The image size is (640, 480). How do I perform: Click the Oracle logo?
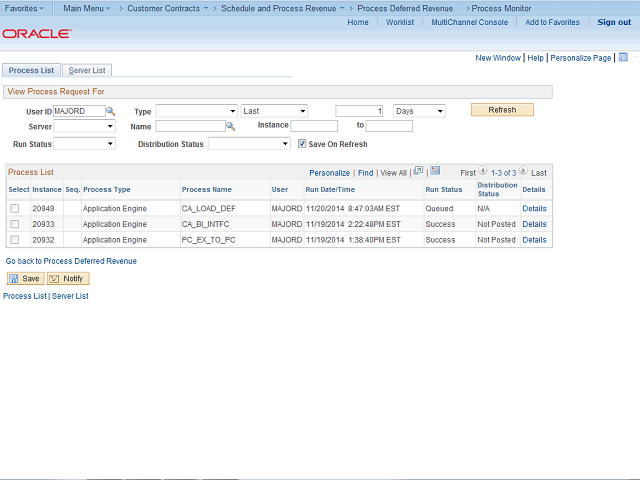coord(36,33)
